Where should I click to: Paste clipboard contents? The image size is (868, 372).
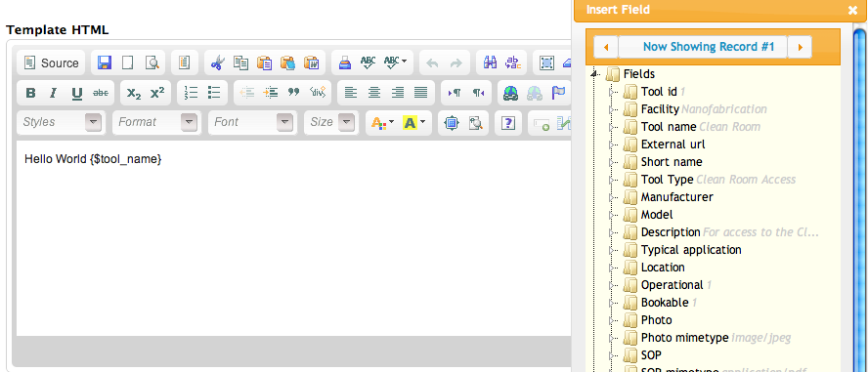pyautogui.click(x=265, y=63)
